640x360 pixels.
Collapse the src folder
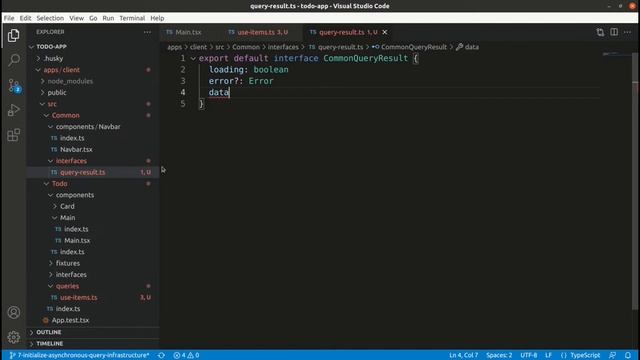tap(52, 104)
